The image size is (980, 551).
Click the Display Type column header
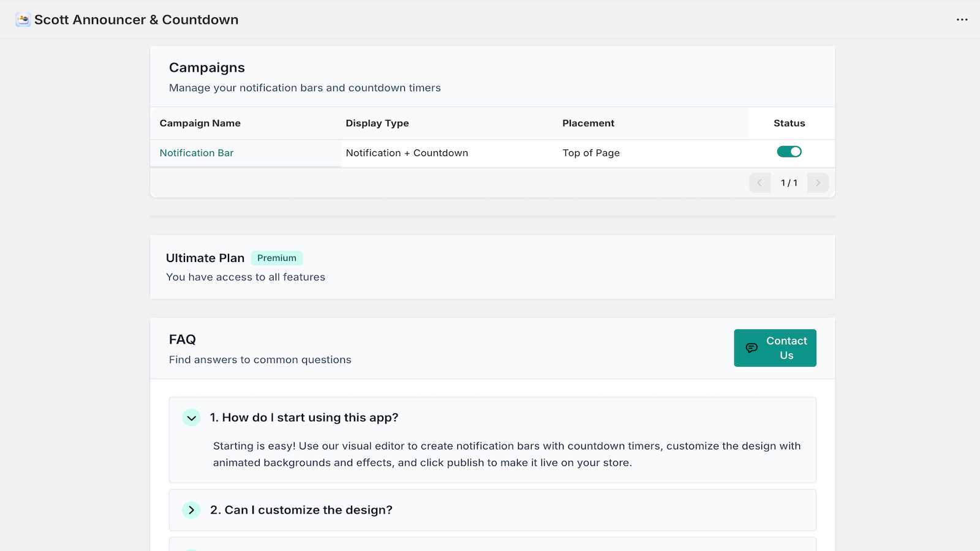pos(377,123)
